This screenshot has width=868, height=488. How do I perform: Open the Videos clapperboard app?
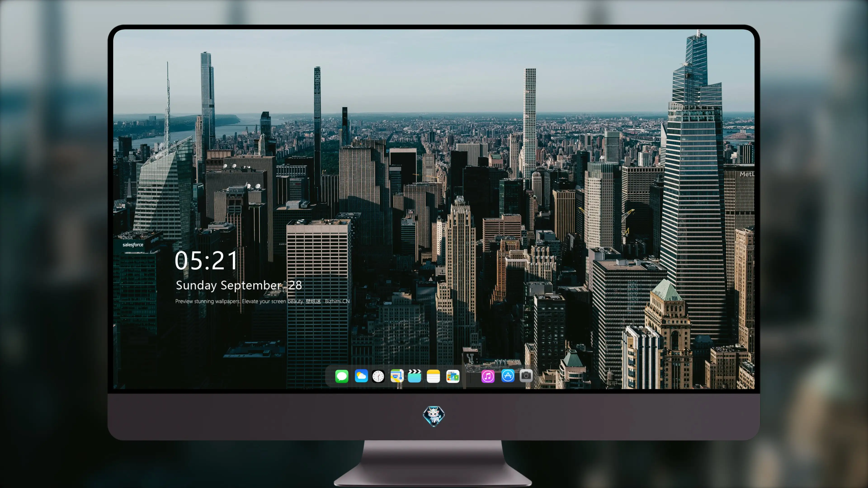point(415,376)
